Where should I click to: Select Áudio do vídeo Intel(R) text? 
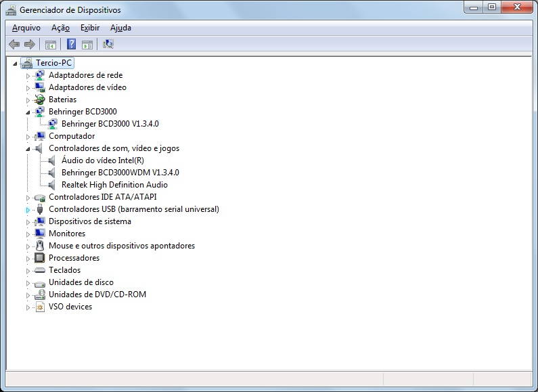click(103, 160)
